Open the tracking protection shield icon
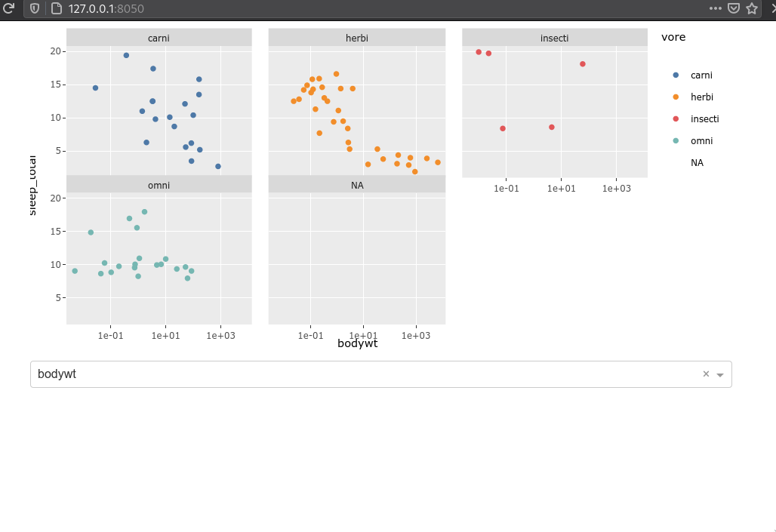This screenshot has width=776, height=532. [35, 8]
